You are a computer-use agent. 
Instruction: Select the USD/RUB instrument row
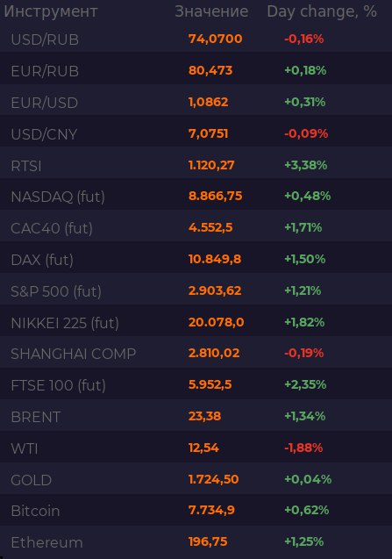point(196,39)
